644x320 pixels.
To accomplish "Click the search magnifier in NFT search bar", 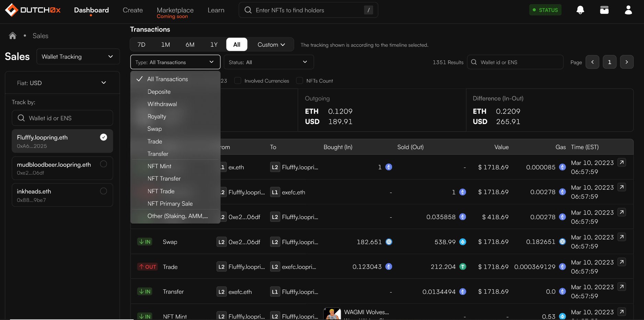I will coord(248,10).
